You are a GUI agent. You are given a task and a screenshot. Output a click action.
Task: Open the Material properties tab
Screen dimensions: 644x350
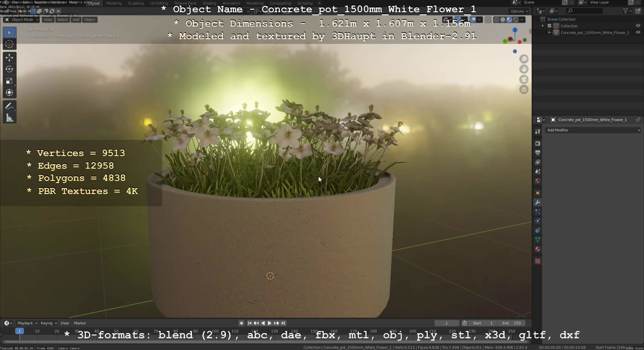(x=538, y=249)
